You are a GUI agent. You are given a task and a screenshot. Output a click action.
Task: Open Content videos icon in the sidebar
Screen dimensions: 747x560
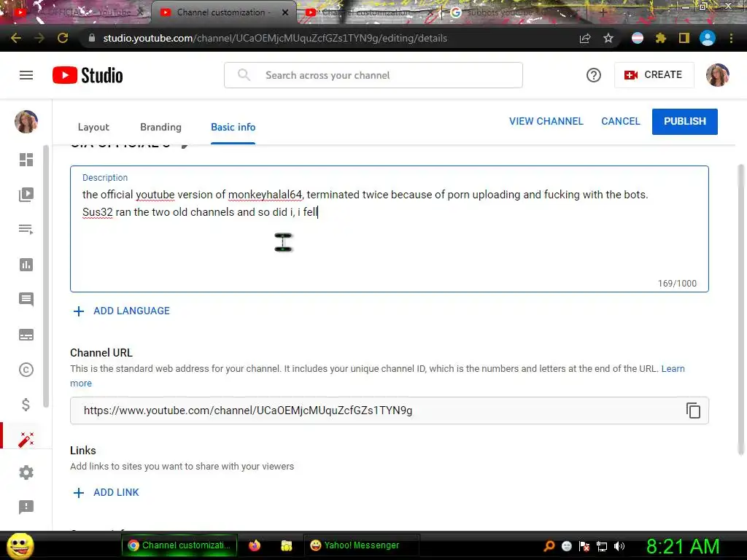[x=26, y=194]
